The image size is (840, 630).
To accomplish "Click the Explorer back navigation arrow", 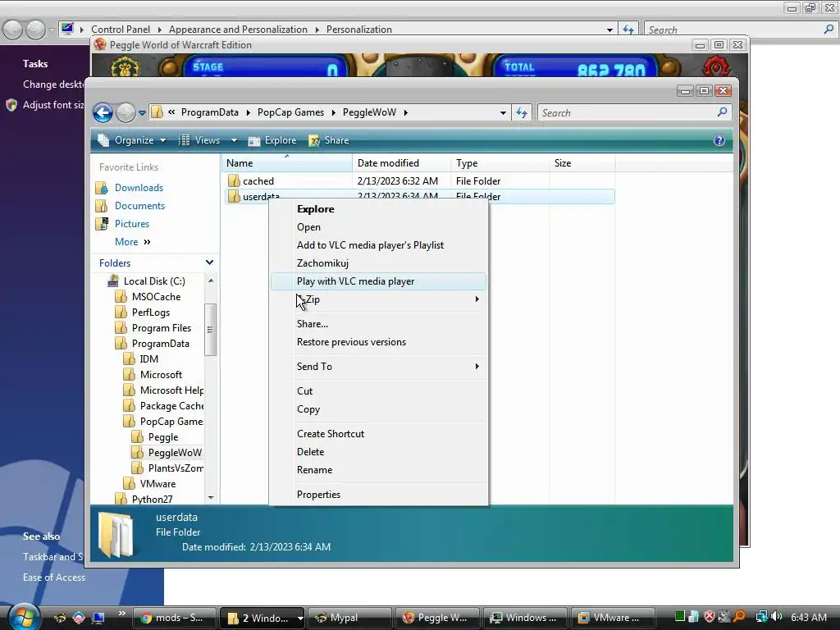I will (103, 113).
